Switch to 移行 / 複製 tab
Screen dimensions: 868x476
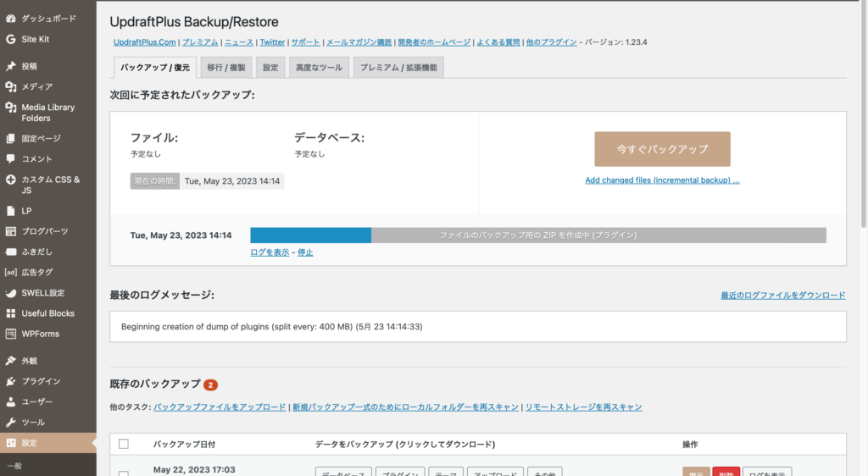coord(225,68)
